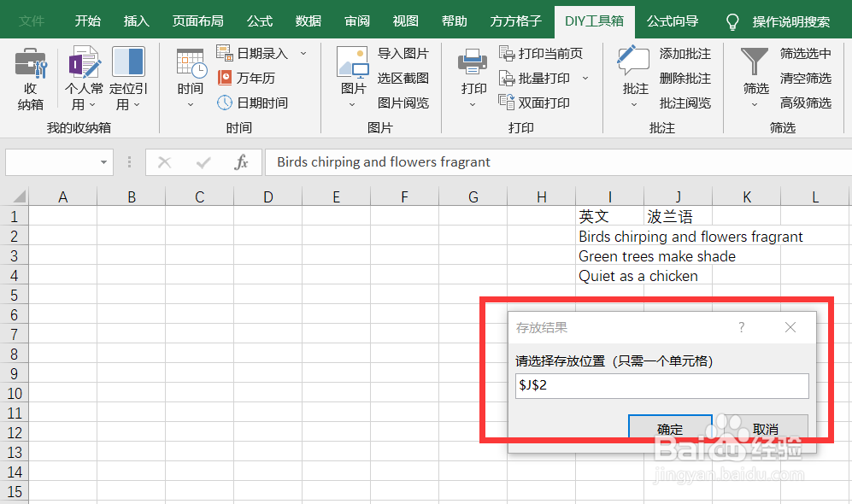Click the 确定 button in the dialog
Image resolution: width=852 pixels, height=504 pixels.
click(x=669, y=429)
